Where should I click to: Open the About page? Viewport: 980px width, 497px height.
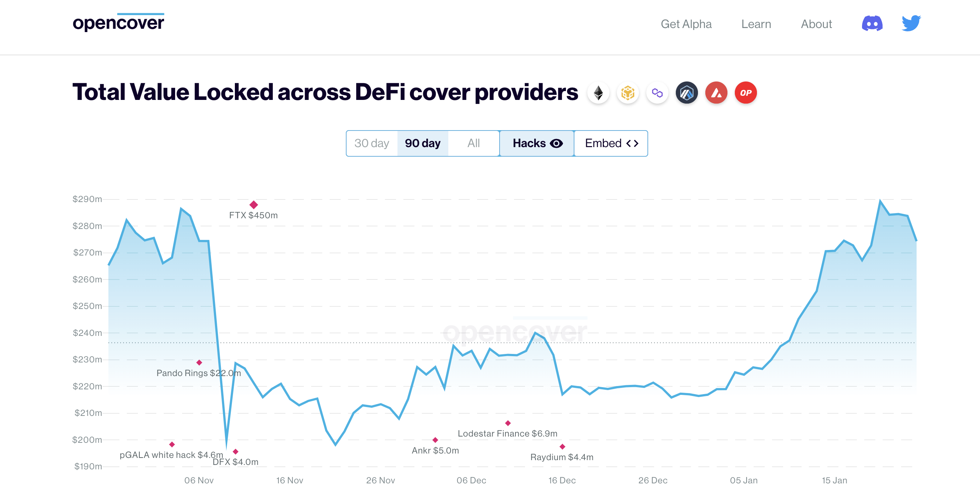point(816,24)
